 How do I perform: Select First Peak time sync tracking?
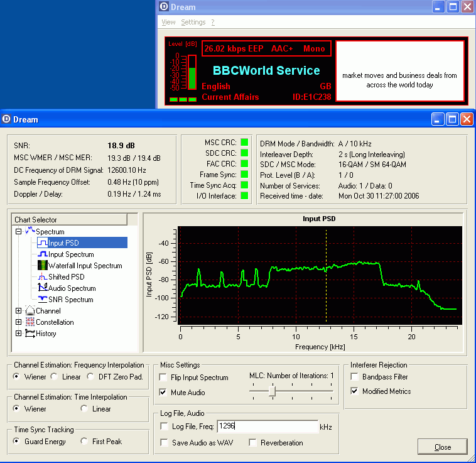point(84,441)
